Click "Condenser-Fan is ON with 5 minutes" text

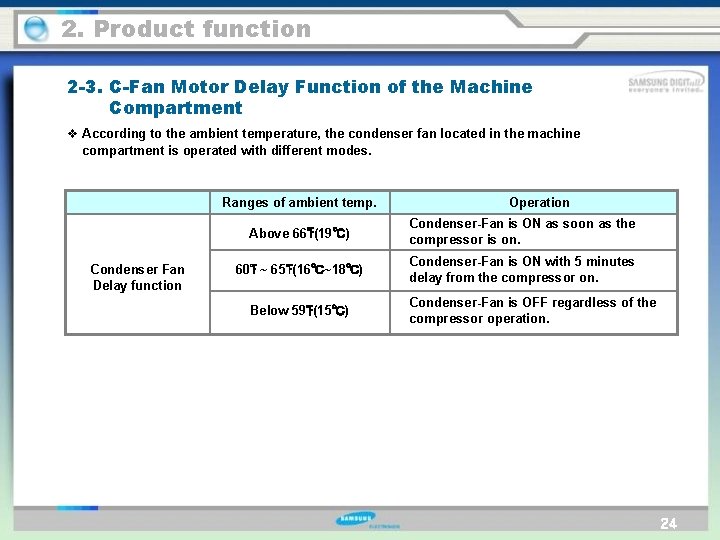point(522,261)
